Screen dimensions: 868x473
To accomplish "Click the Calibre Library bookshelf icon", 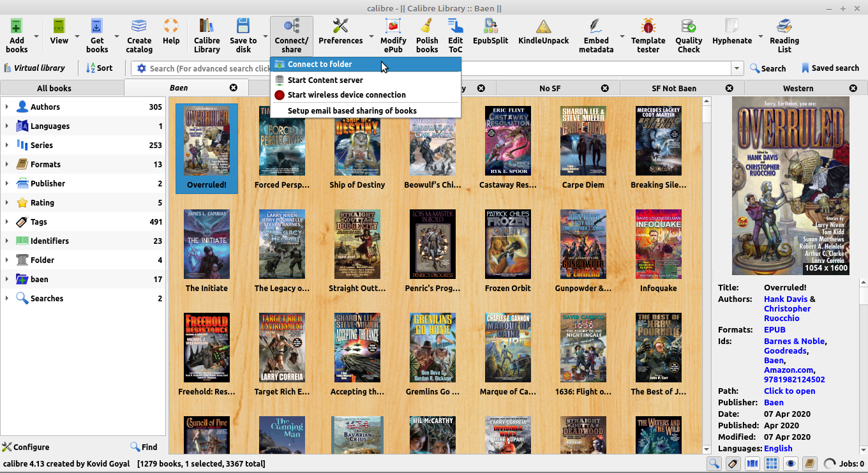I will 207,26.
